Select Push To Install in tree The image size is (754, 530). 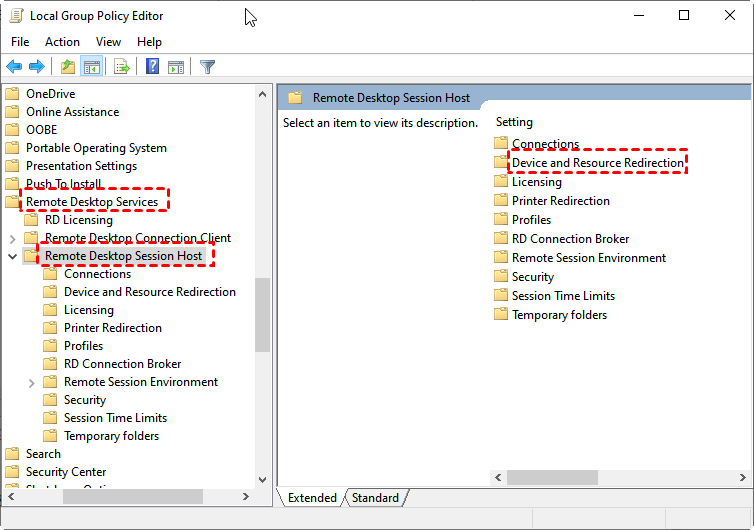point(63,184)
